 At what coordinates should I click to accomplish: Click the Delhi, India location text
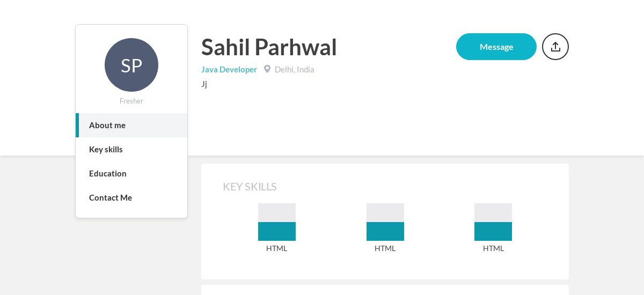(295, 69)
